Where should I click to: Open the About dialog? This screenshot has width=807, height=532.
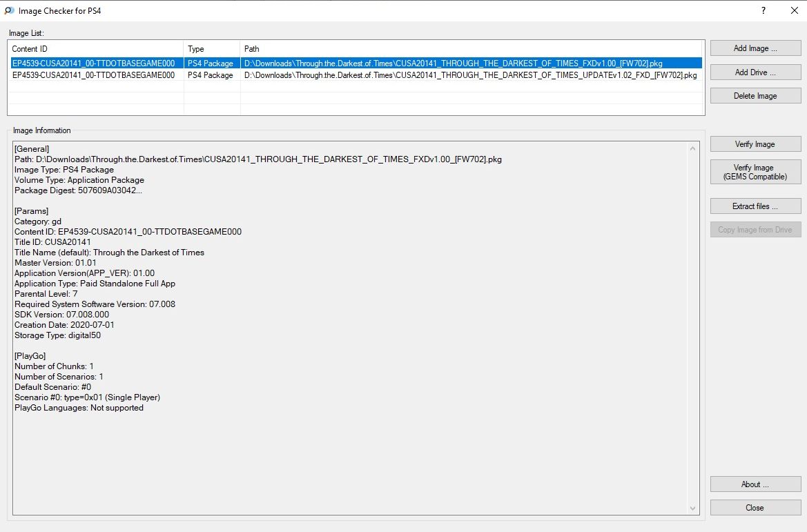pyautogui.click(x=755, y=484)
